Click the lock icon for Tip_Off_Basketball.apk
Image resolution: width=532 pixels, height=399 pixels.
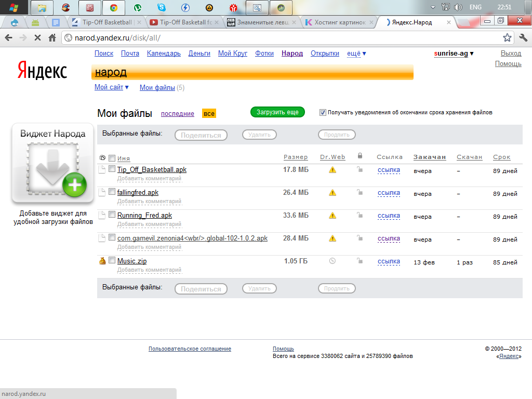click(x=360, y=169)
